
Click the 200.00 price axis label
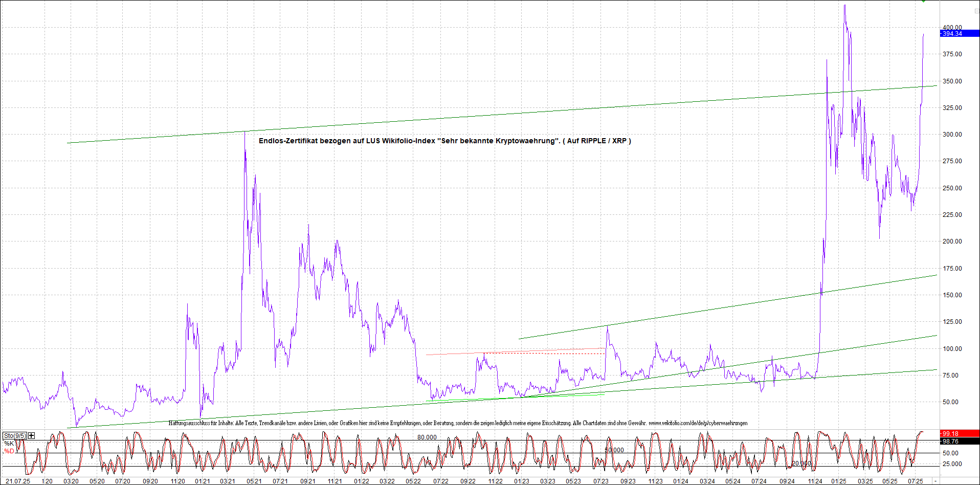click(952, 241)
